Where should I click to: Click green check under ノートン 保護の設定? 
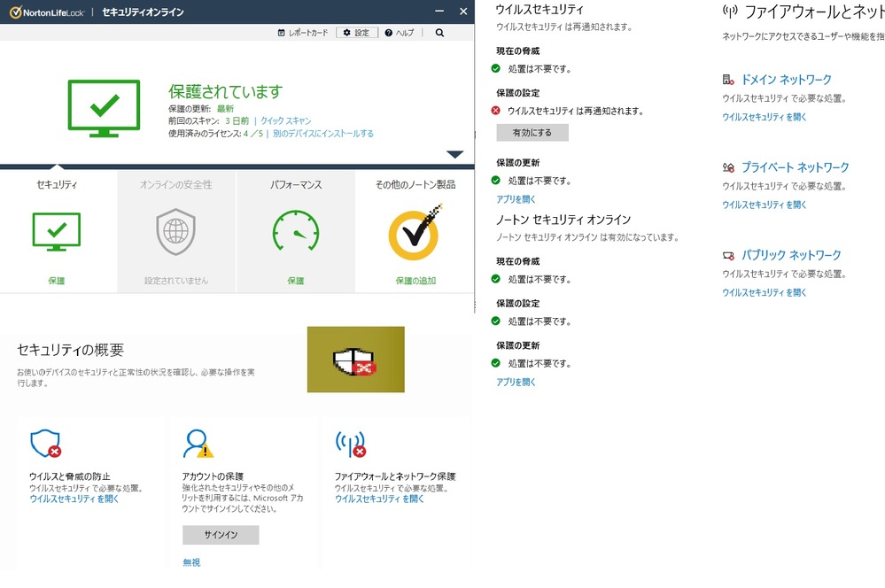(x=495, y=321)
